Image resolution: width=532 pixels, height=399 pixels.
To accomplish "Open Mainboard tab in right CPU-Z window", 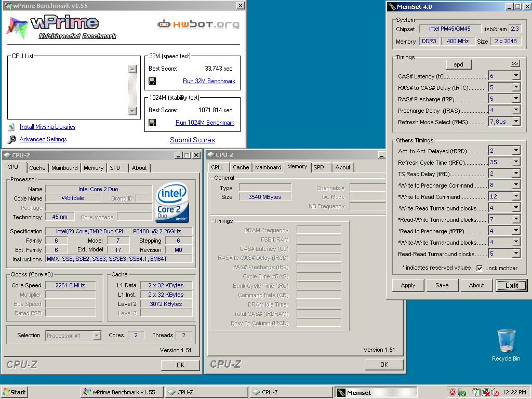I will 268,167.
